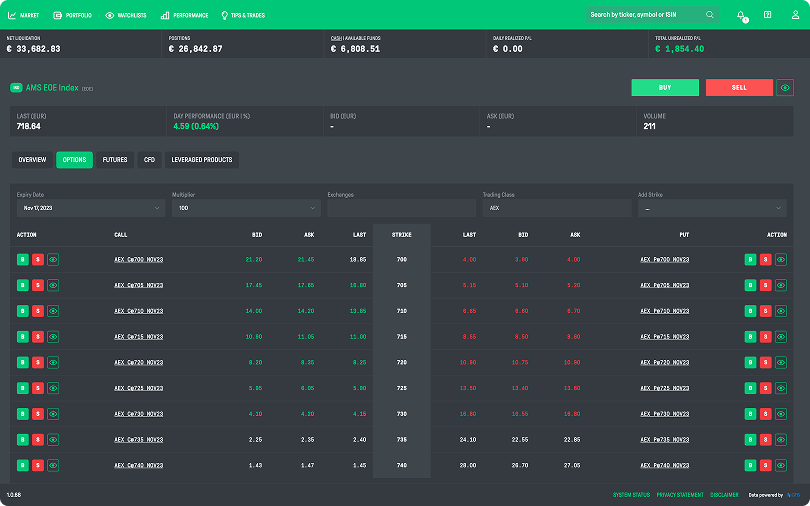Click red sell icon for AEX Cw710 call
Viewport: 810px width, 506px height.
pos(38,311)
